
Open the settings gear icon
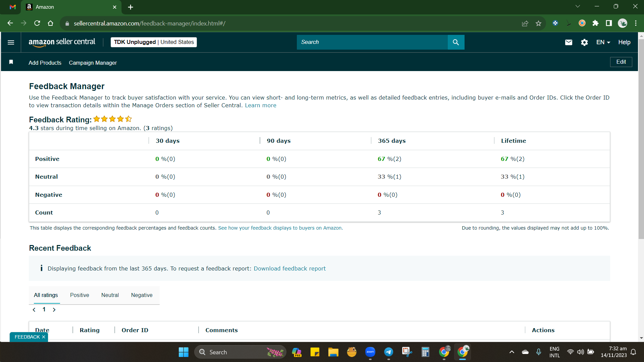point(584,42)
